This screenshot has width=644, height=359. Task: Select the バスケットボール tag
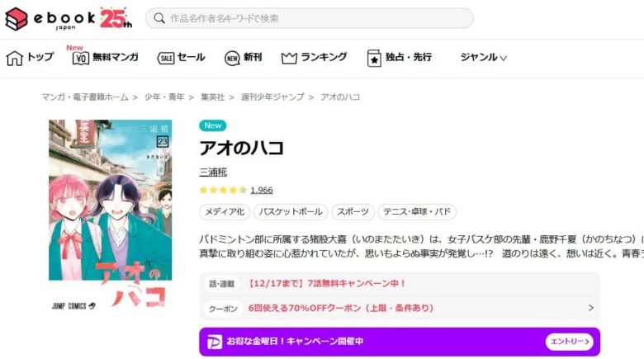[291, 212]
